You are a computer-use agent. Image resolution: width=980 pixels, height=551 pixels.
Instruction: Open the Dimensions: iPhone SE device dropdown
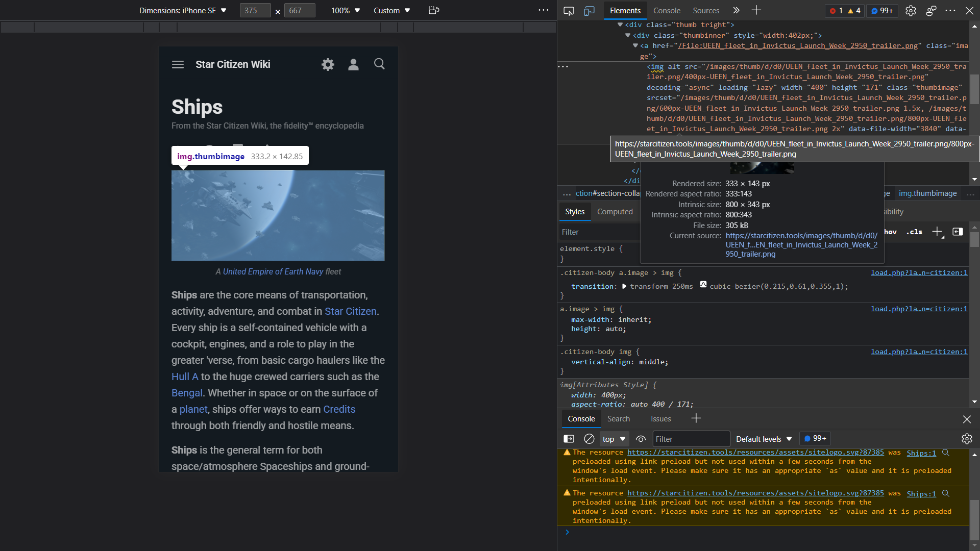(x=182, y=10)
